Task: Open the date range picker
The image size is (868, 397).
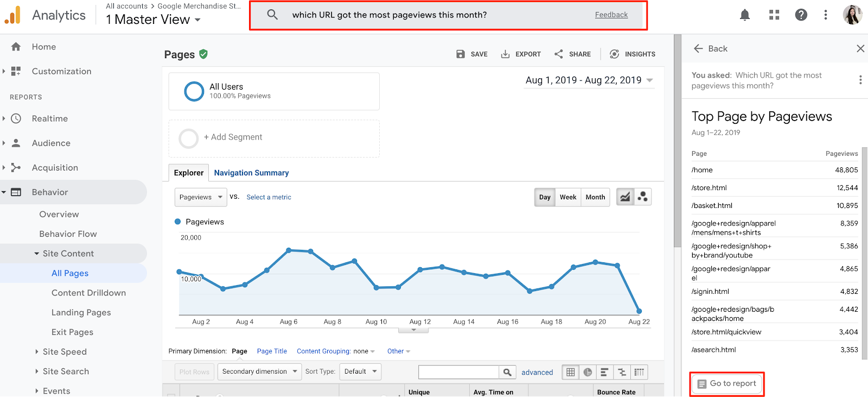Action: [589, 80]
